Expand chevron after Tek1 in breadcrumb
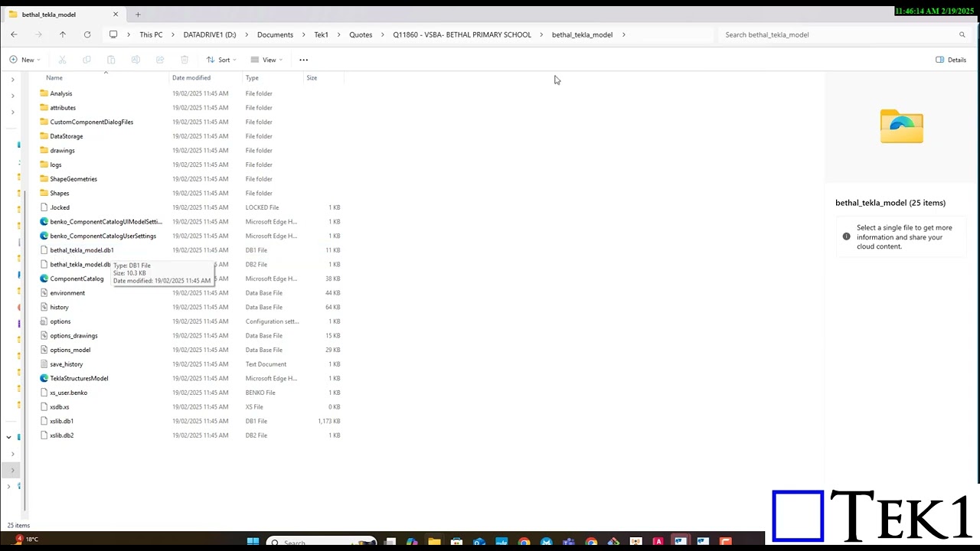The image size is (980, 551). [339, 34]
